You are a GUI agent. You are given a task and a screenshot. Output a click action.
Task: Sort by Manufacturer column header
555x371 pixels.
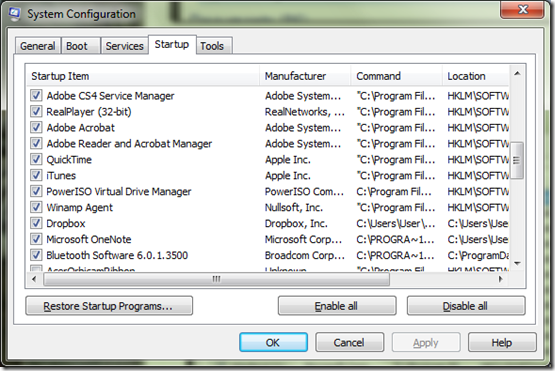(x=305, y=76)
